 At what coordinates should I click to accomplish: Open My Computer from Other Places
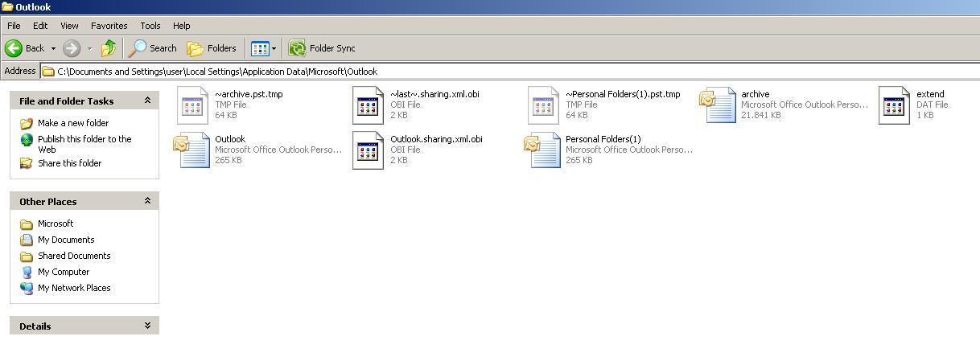click(x=64, y=272)
